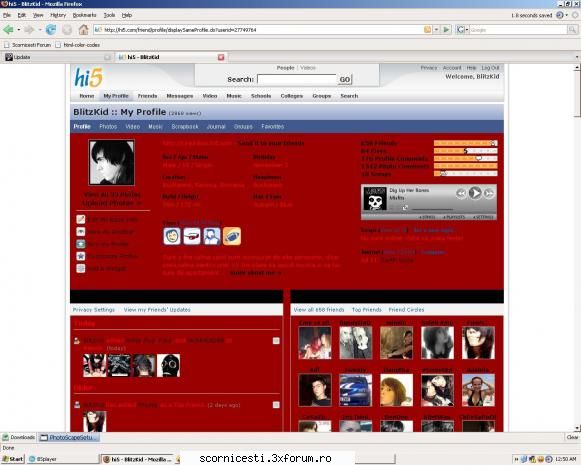Click the gas mask photo thumbnail in updates
Viewport: 581px width, 465px height.
(x=168, y=365)
